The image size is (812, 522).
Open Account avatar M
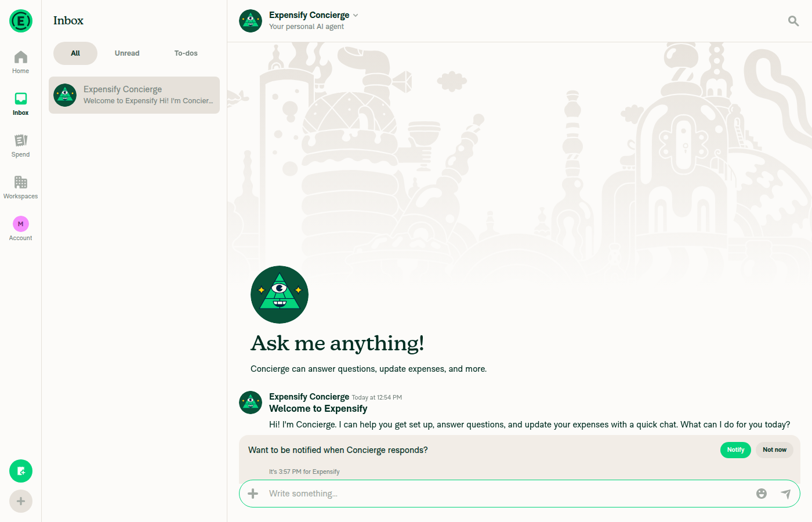(x=21, y=224)
